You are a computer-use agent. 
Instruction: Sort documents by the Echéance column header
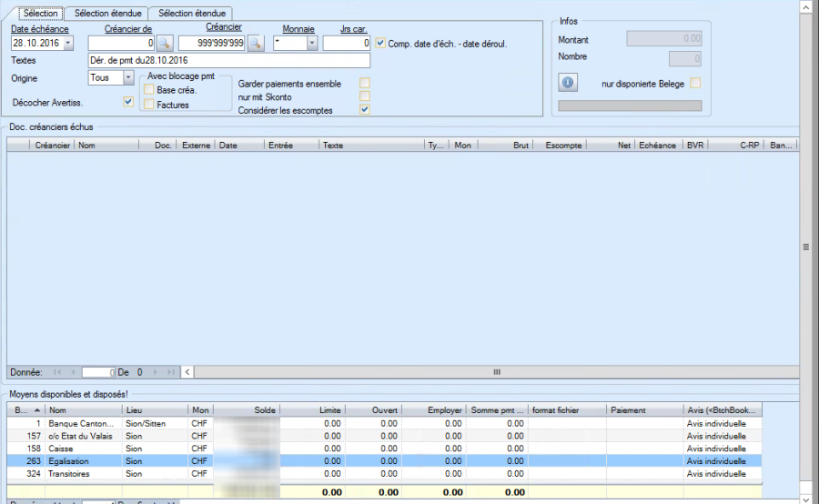(x=658, y=145)
